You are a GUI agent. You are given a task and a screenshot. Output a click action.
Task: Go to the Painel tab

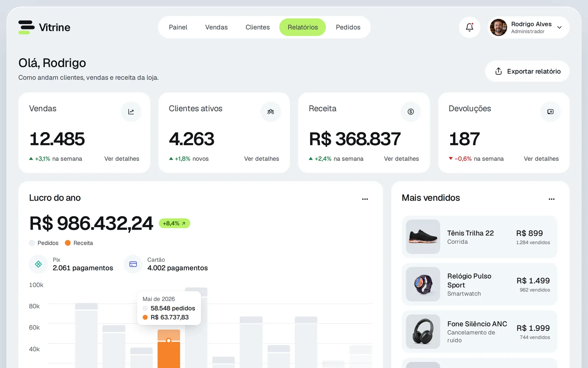[178, 27]
